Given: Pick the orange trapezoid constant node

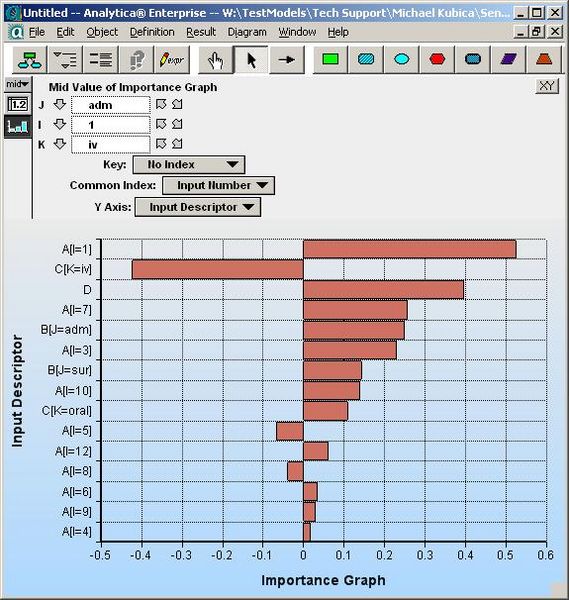Looking at the screenshot, I should pyautogui.click(x=544, y=59).
